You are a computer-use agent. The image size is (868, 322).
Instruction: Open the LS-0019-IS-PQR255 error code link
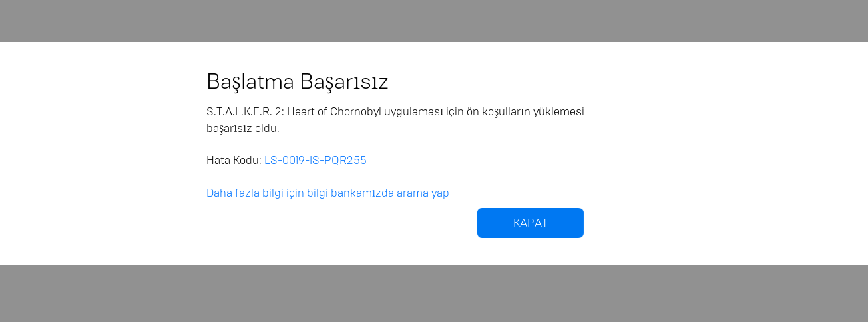(x=316, y=160)
